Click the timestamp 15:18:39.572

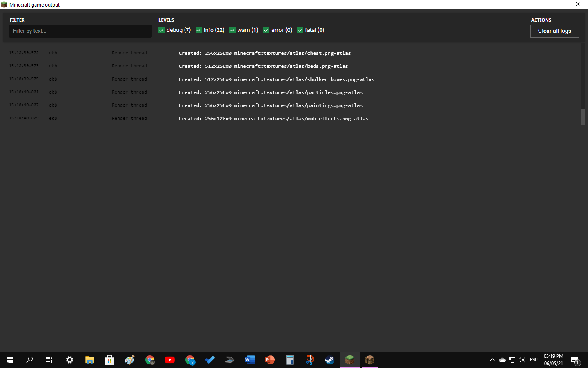pyautogui.click(x=24, y=53)
